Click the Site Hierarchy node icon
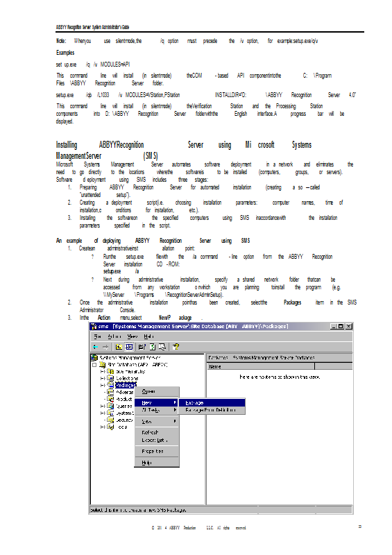 coord(110,371)
